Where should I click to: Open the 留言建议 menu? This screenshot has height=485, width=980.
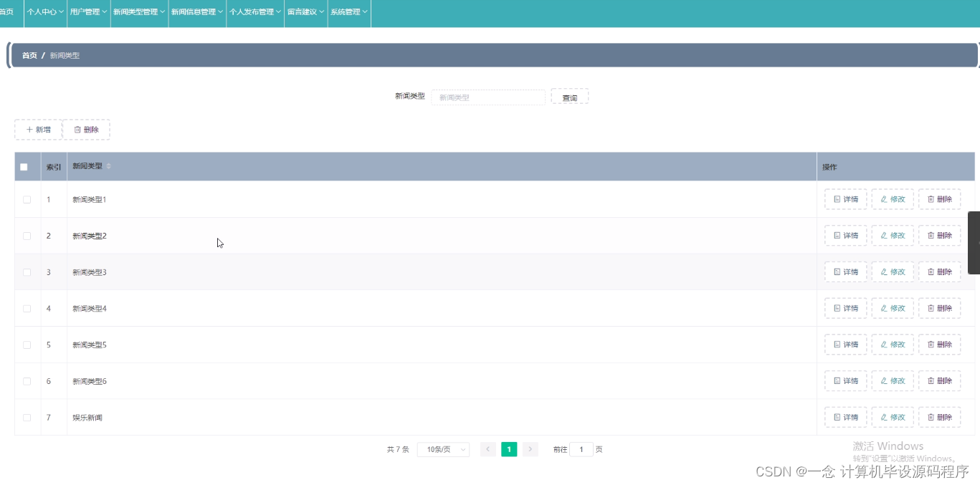click(x=305, y=12)
